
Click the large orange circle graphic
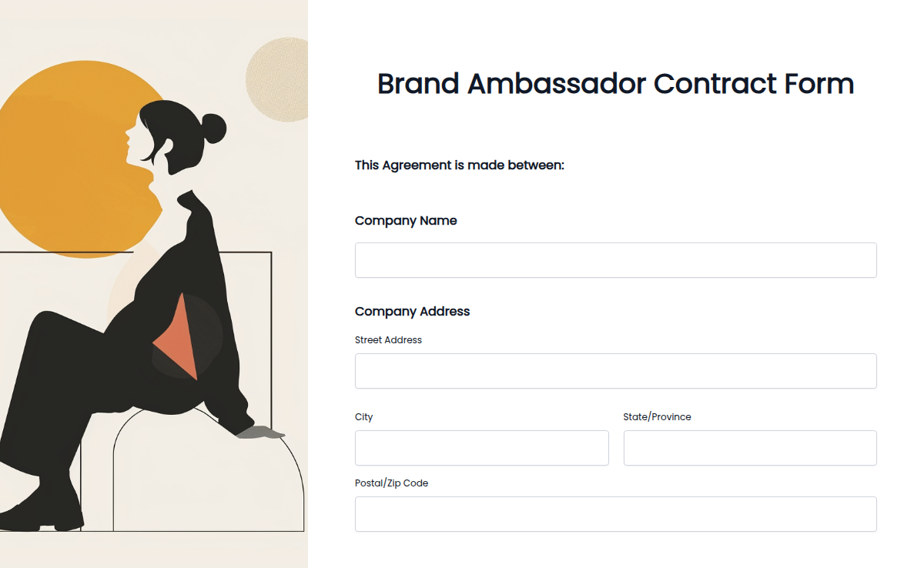77,154
